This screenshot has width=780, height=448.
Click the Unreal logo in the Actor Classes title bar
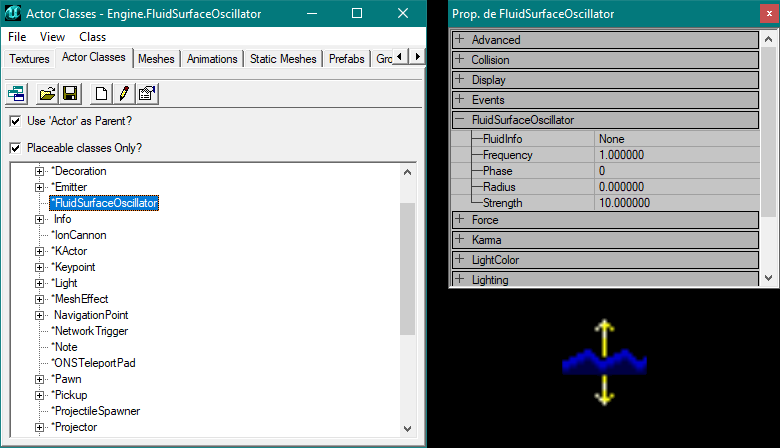click(13, 13)
